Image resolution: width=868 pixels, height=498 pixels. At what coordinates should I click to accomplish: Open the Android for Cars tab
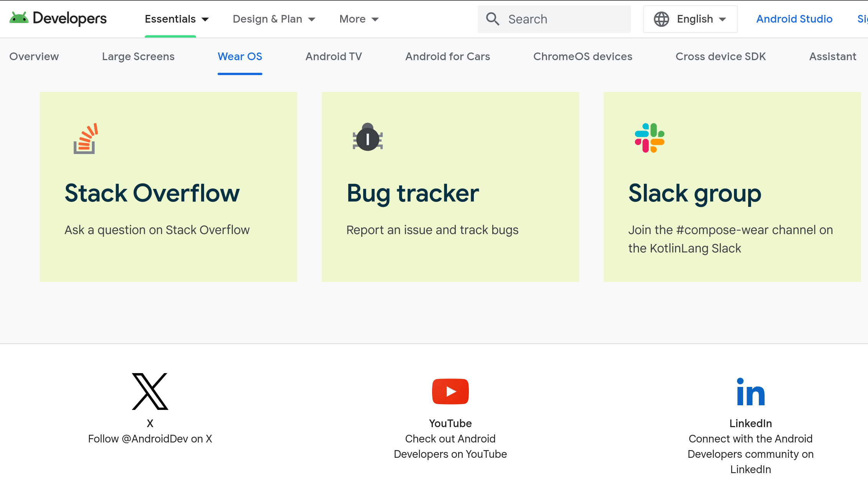pyautogui.click(x=448, y=56)
